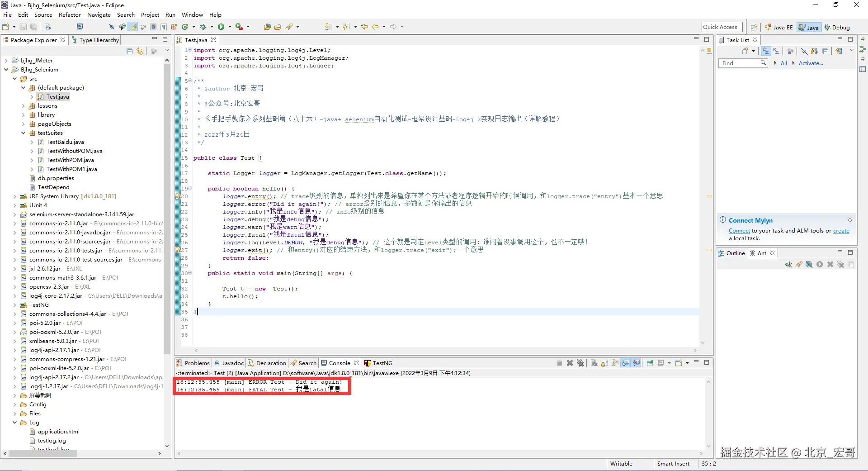Viewport: 868px width, 471px height.
Task: Switch to Java EE perspective
Action: (778, 28)
